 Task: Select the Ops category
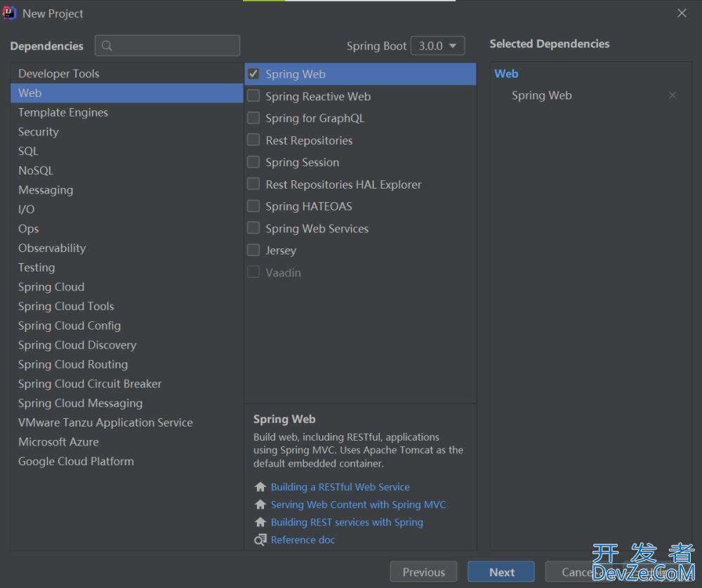[126, 229]
